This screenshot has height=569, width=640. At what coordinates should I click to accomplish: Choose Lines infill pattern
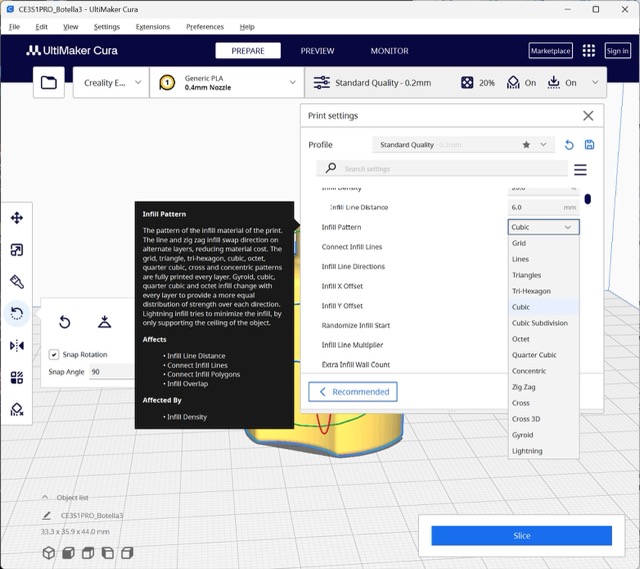click(x=543, y=259)
